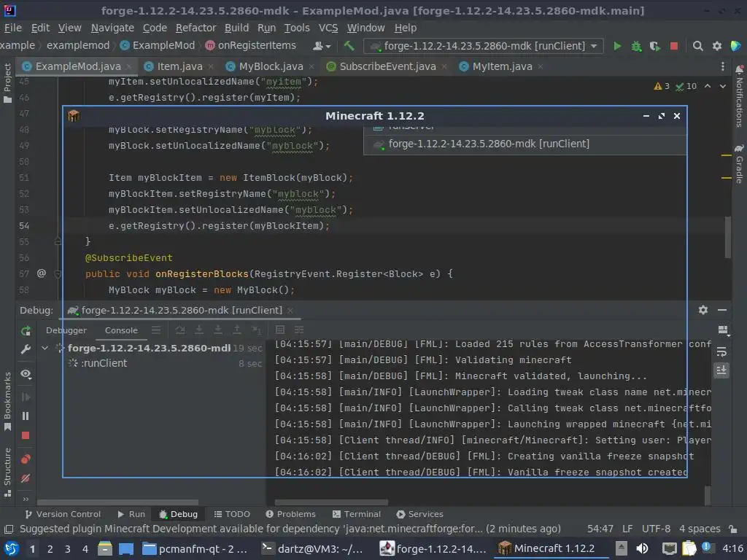Viewport: 747px width, 560px height.
Task: Close the Item.java tab
Action: click(211, 66)
